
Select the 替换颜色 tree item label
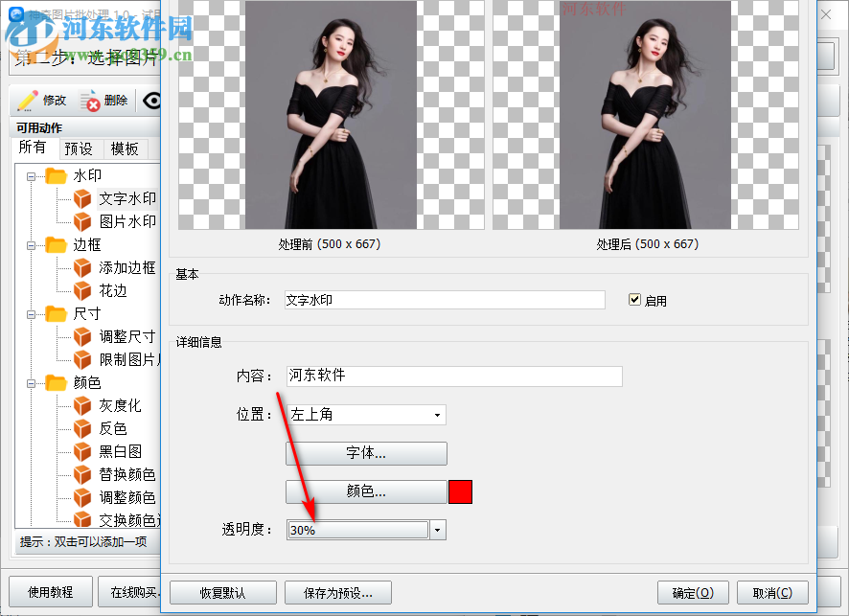click(x=127, y=475)
